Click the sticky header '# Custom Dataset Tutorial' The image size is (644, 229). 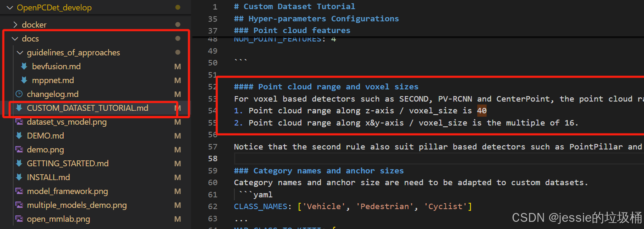point(295,6)
